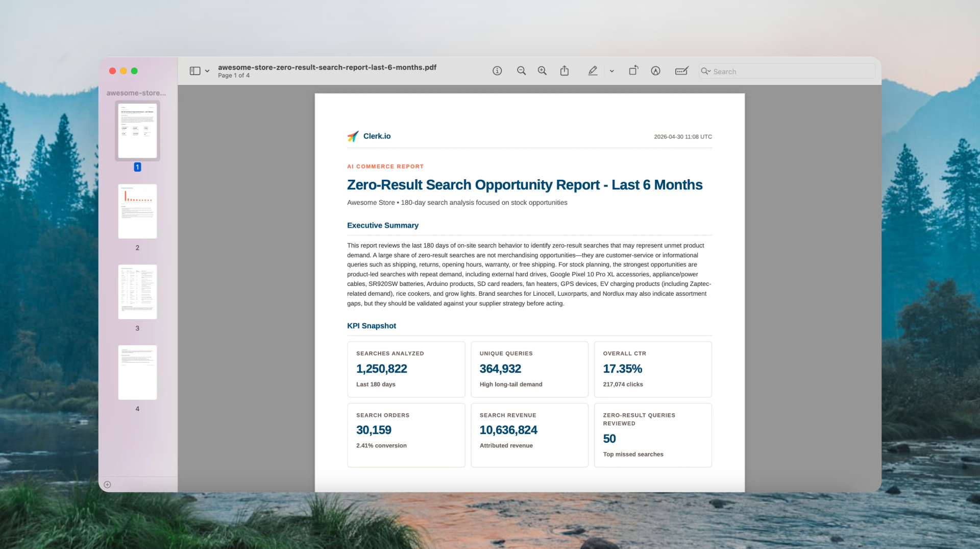Click the timestamp "2026-04-30 11:08 UTC"
This screenshot has height=549, width=980.
coord(683,137)
